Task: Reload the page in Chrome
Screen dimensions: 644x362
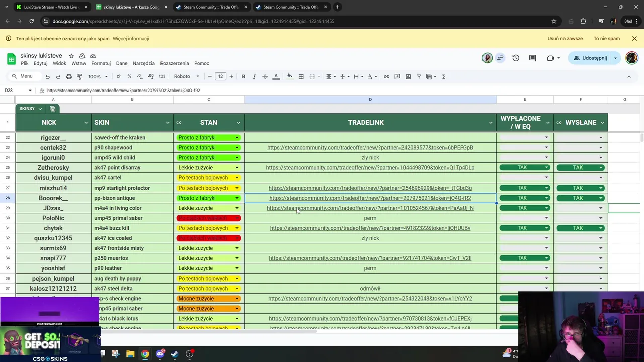Action: click(x=31, y=21)
